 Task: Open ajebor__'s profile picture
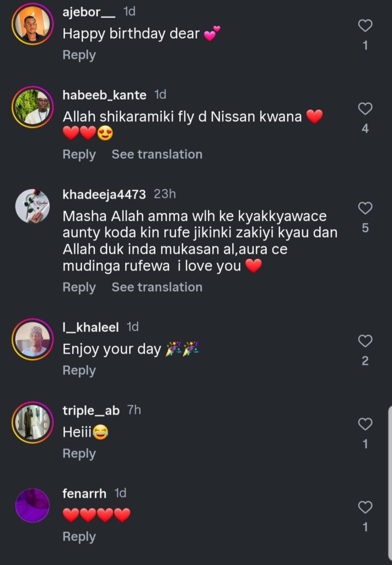[x=33, y=25]
